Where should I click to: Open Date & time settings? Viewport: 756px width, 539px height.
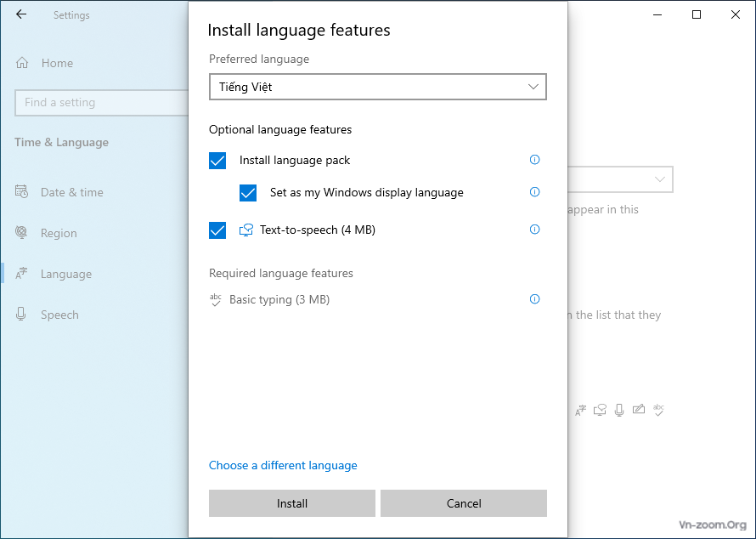[x=72, y=192]
